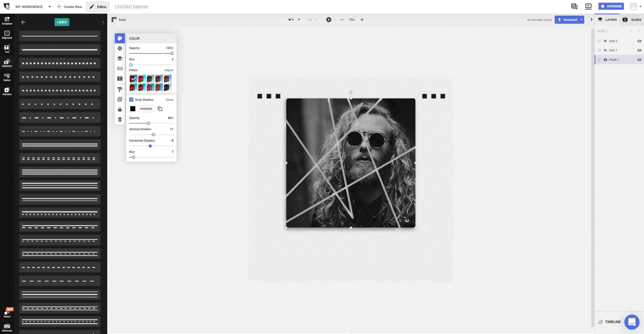Click the undo arrow
644x334 pixels.
click(291, 20)
